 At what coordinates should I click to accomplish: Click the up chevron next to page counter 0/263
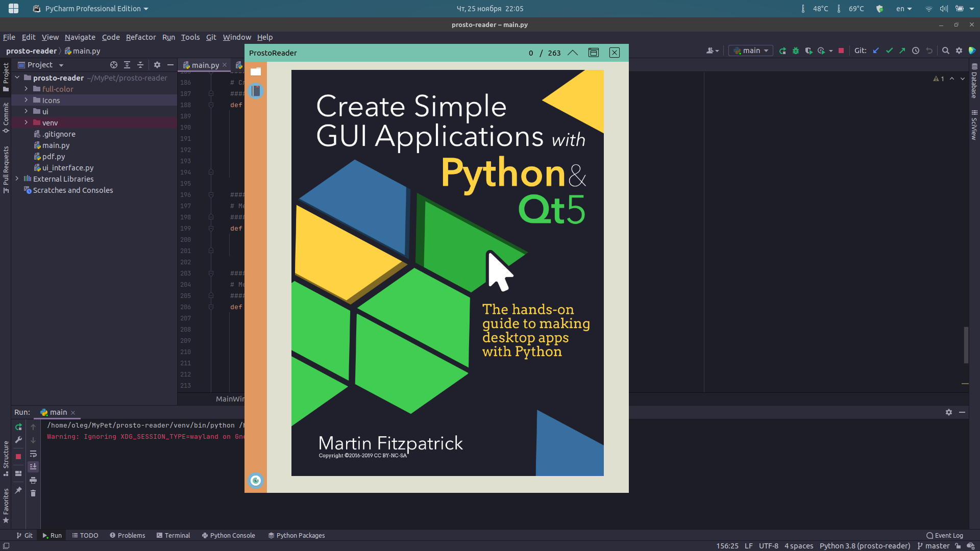(573, 53)
